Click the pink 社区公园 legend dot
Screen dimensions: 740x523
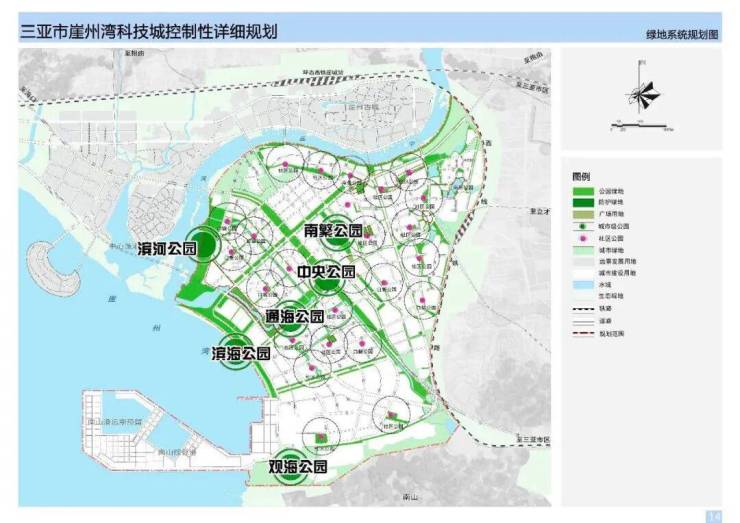(x=582, y=240)
